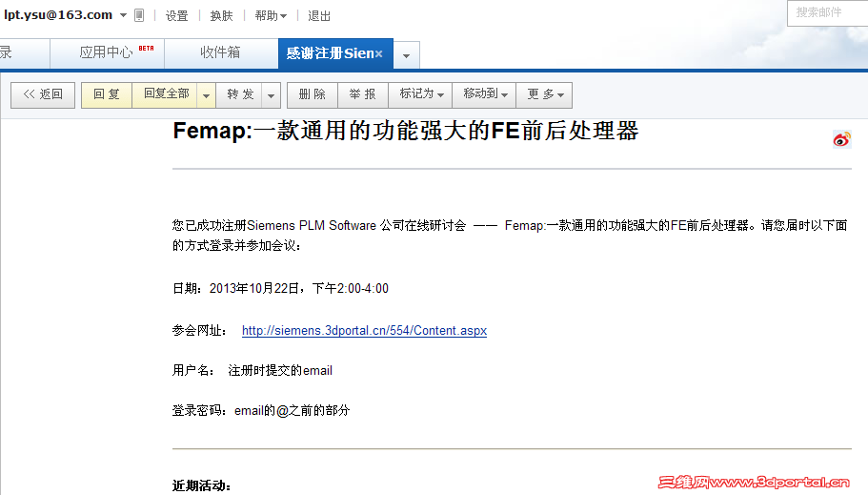Screen dimensions: 868x495
Task: Expand forward options arrow
Action: coord(272,95)
